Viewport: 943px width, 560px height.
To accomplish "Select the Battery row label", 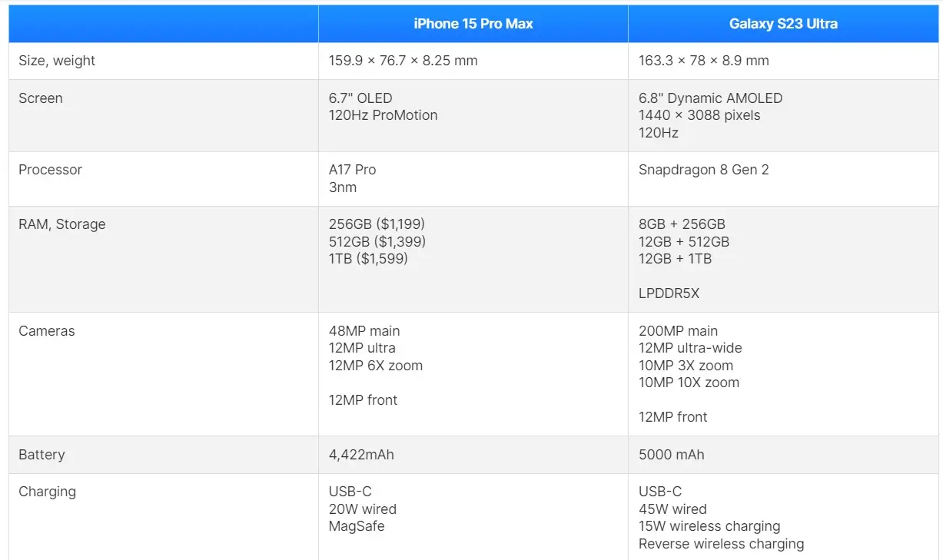I will click(x=42, y=455).
